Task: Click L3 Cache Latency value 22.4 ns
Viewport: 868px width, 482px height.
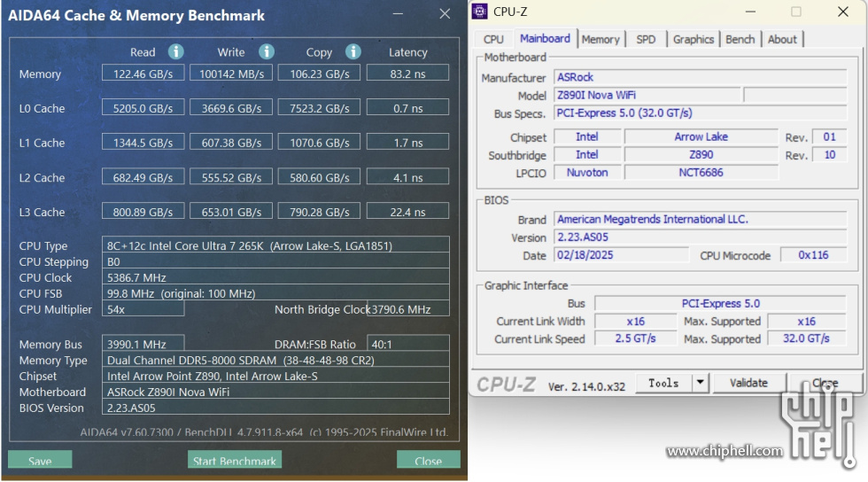Action: (x=408, y=212)
